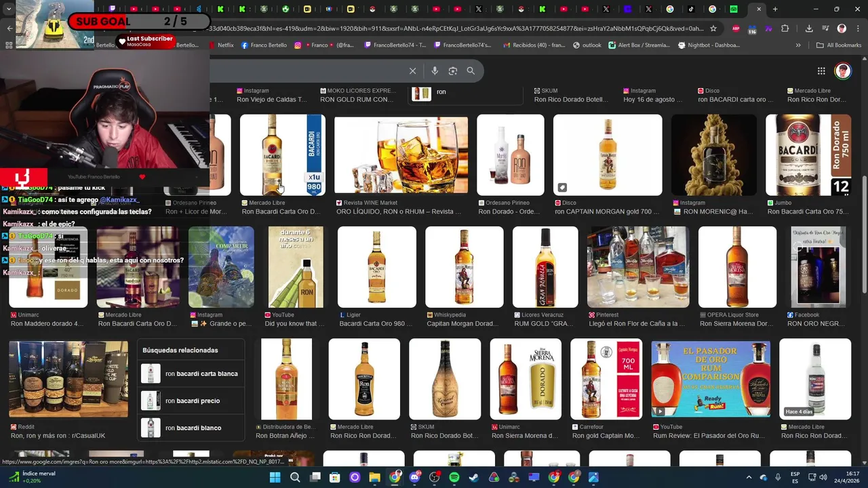Select related search 'ron bacardi blanco'
This screenshot has width=868, height=488.
(191, 428)
